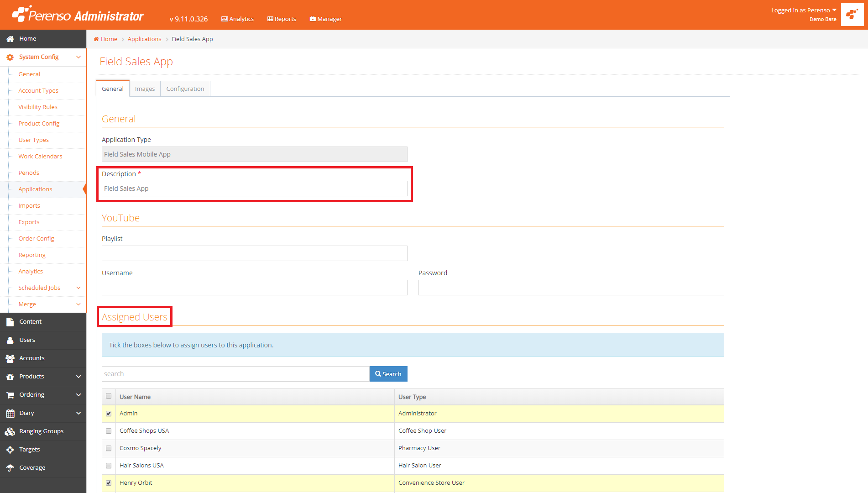Click the Coverage umbrella icon in sidebar
Screen dimensions: 868x493
(x=10, y=468)
